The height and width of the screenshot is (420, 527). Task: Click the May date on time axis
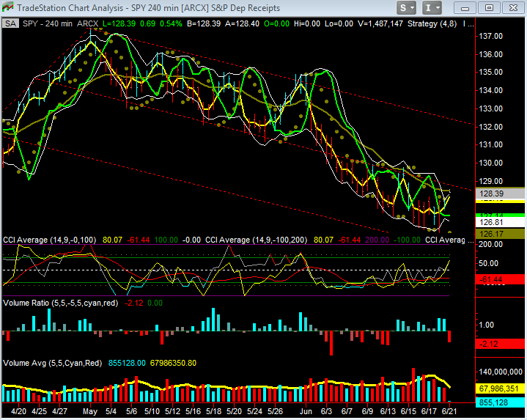coord(90,411)
